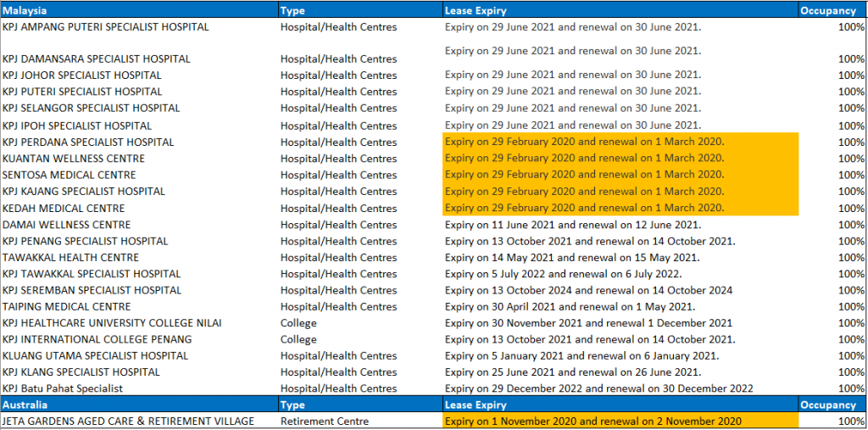Select the TAWAKKAL HEALTH CENTRE cell
This screenshot has height=430, width=868.
point(139,258)
